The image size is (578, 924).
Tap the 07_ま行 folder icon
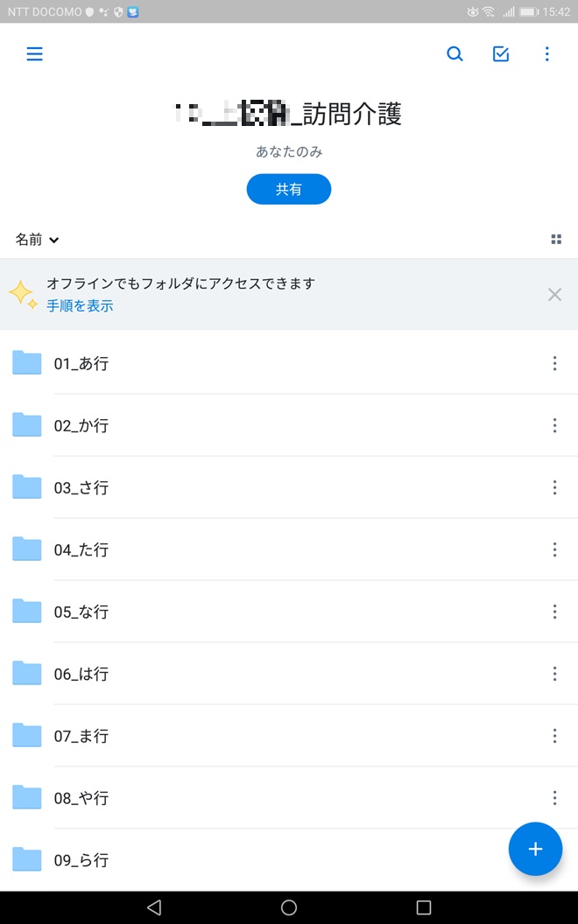[x=27, y=736]
